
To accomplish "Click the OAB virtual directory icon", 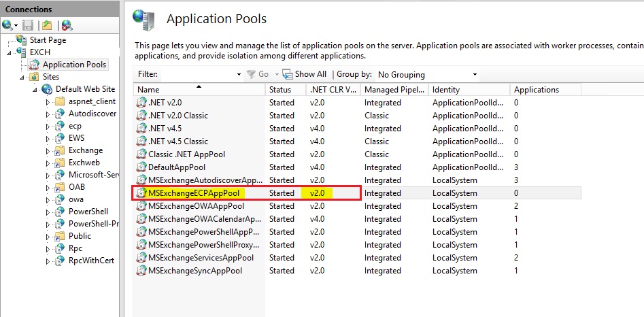I will point(60,187).
